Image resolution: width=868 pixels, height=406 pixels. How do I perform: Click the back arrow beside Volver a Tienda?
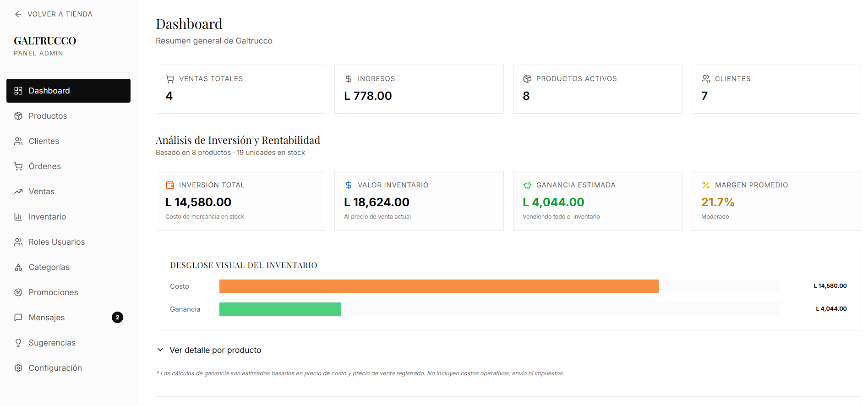coord(18,14)
